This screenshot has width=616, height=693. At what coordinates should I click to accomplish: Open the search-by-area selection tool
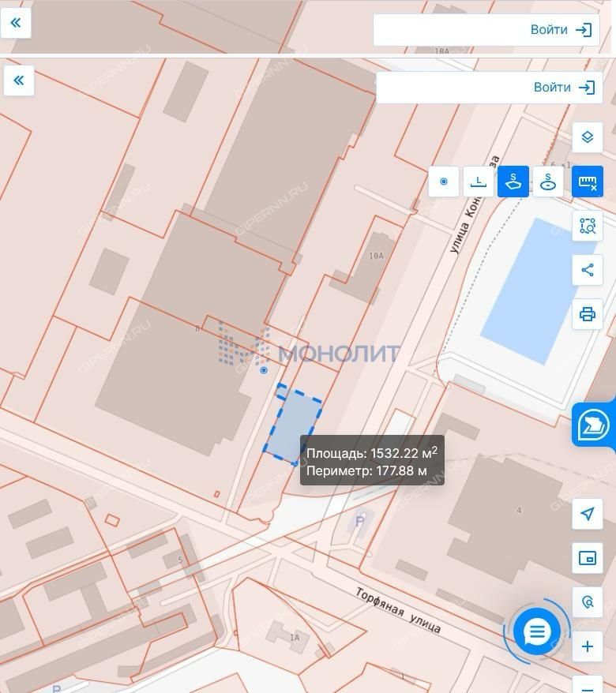587,226
